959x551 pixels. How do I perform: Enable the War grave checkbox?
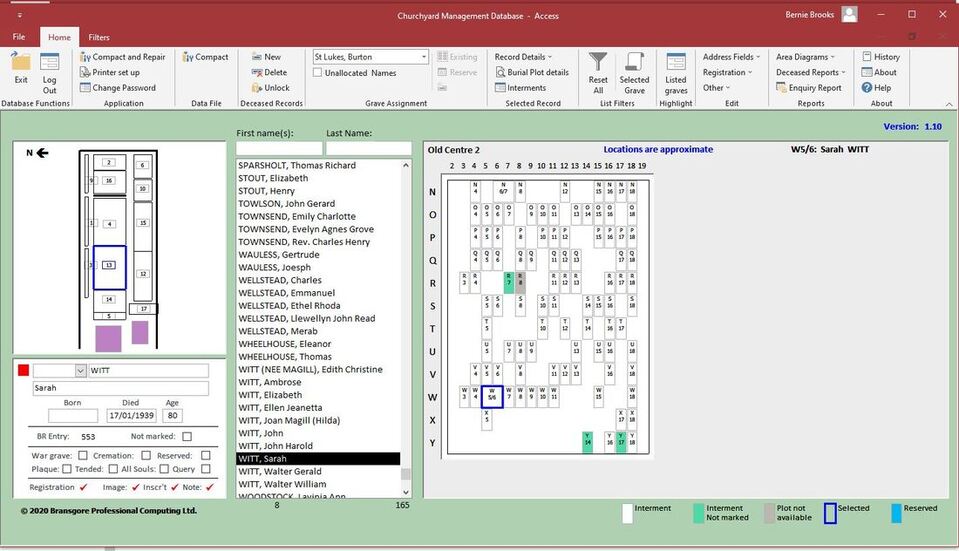tap(83, 456)
